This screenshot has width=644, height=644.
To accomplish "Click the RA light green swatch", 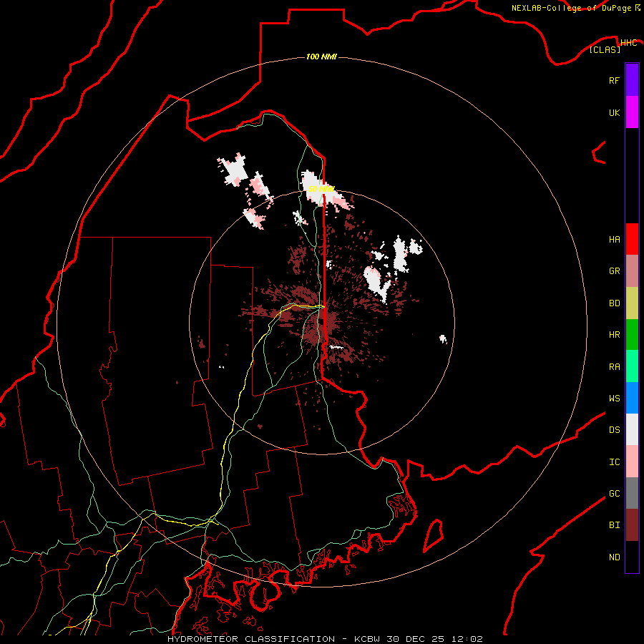I will [x=632, y=366].
